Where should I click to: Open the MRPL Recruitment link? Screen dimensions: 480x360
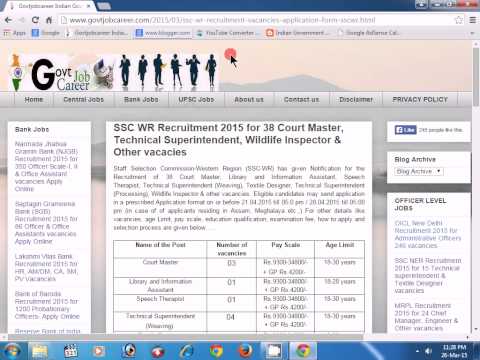[427, 317]
